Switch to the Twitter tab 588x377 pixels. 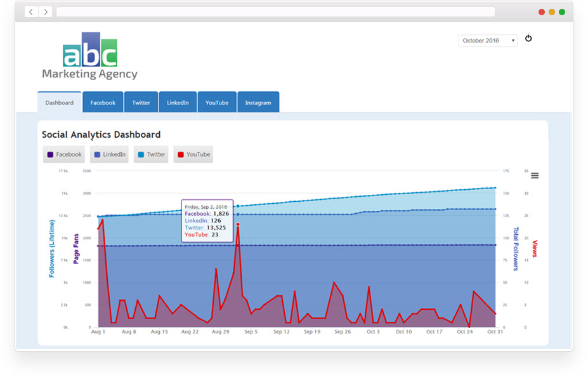(141, 103)
